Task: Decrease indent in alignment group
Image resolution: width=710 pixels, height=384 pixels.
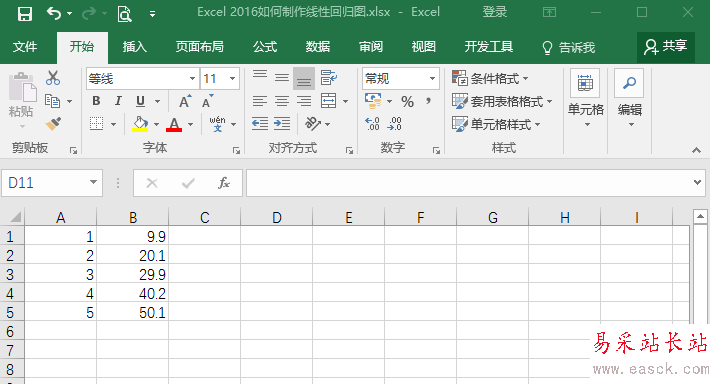Action: (x=260, y=124)
